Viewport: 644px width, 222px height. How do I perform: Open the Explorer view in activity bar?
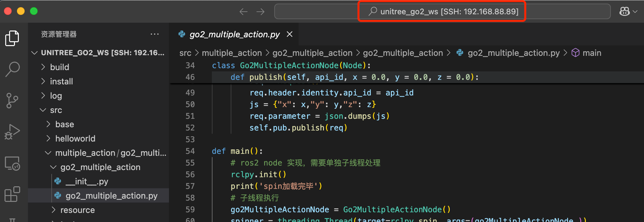coord(12,38)
